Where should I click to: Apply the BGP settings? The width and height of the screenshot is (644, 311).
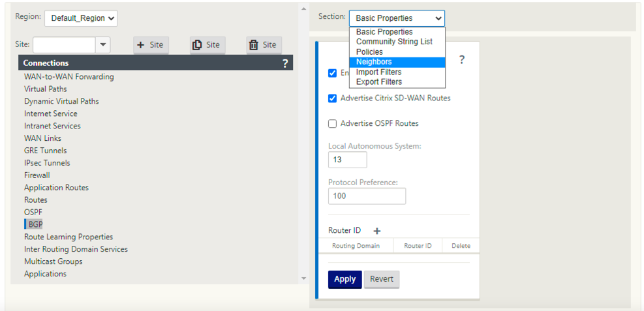point(345,280)
